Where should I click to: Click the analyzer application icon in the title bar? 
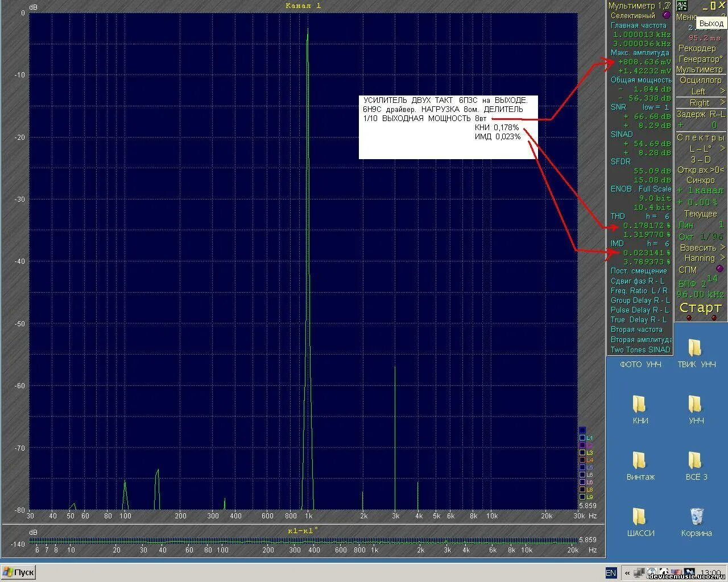(681, 5)
